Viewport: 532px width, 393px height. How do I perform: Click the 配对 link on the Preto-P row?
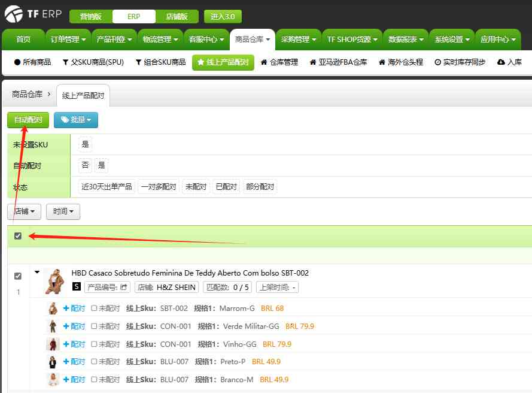coord(74,361)
